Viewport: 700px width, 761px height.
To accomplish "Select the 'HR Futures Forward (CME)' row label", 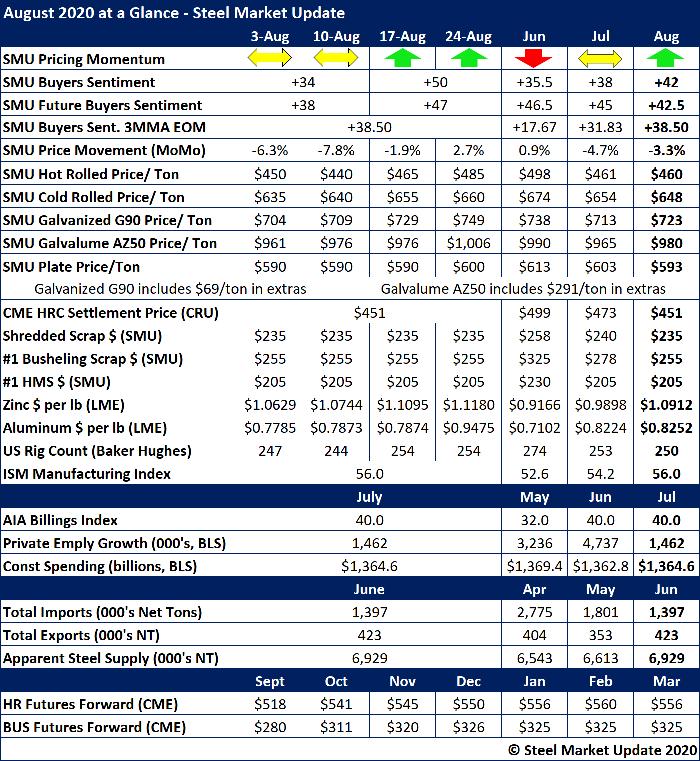I will [90, 704].
